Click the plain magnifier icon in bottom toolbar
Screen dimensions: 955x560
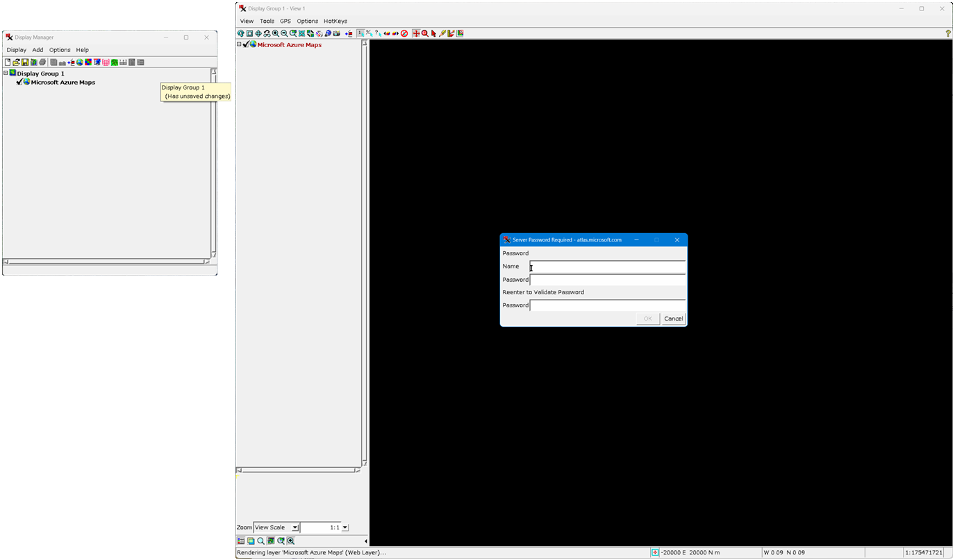[260, 541]
